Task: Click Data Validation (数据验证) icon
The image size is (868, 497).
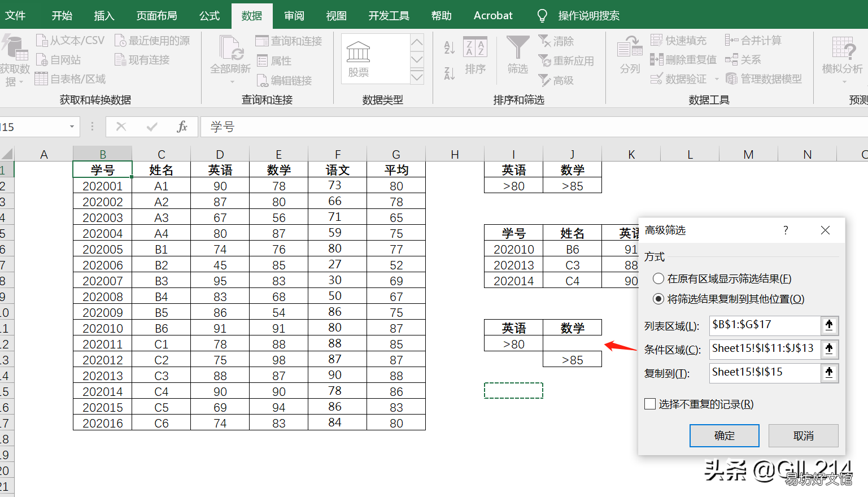Action: pos(656,79)
